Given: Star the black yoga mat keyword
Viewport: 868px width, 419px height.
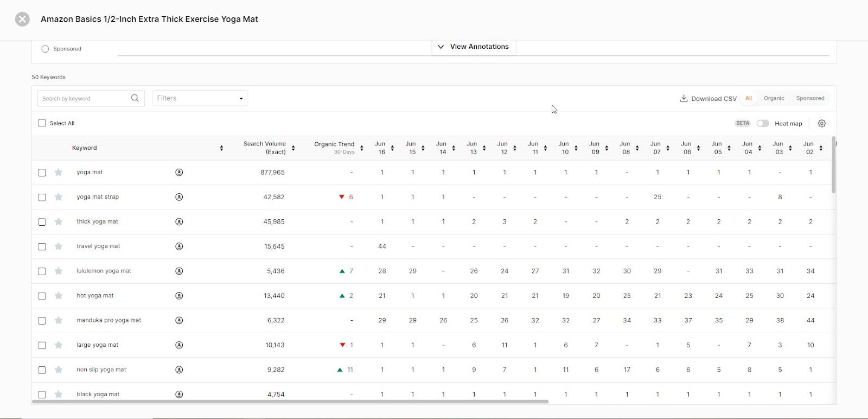Looking at the screenshot, I should click(x=59, y=395).
